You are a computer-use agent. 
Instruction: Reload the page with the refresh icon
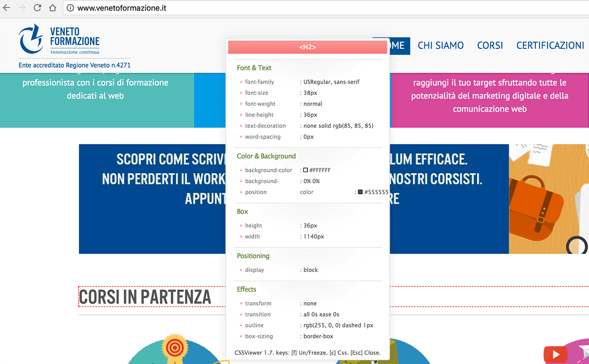(37, 8)
